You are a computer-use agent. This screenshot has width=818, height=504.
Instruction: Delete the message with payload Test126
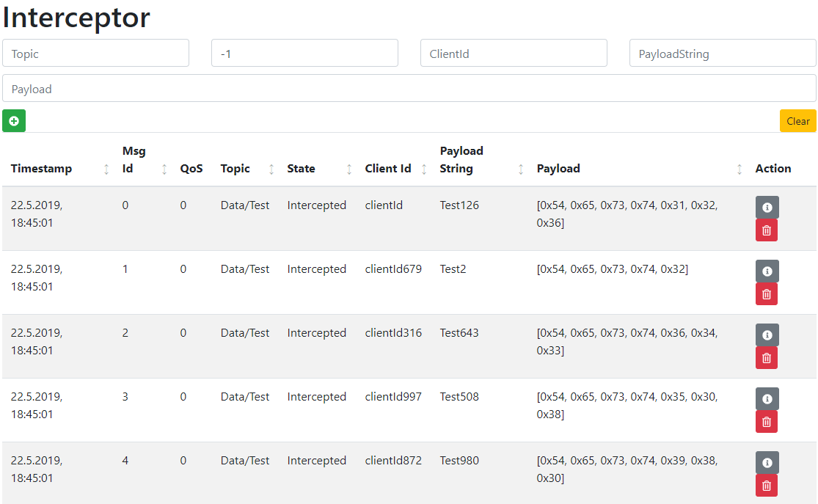[767, 230]
